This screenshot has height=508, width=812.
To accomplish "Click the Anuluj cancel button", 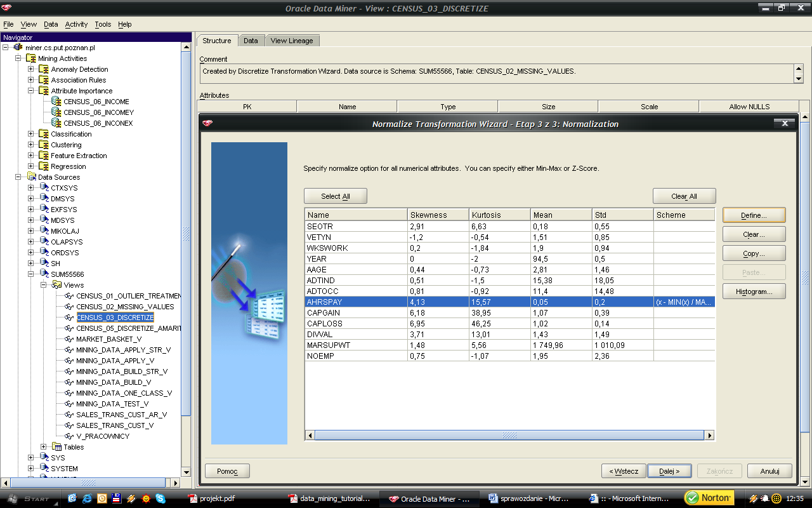I will [770, 471].
